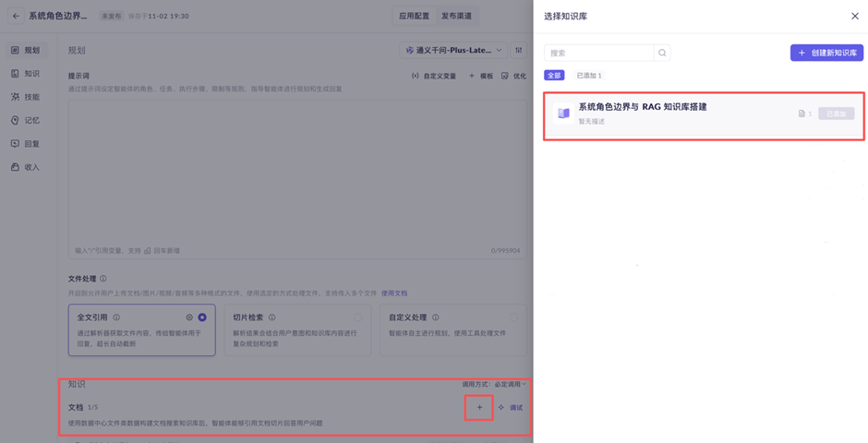This screenshot has width=868, height=443.
Task: Add a prompt 模板
Action: coord(481,76)
